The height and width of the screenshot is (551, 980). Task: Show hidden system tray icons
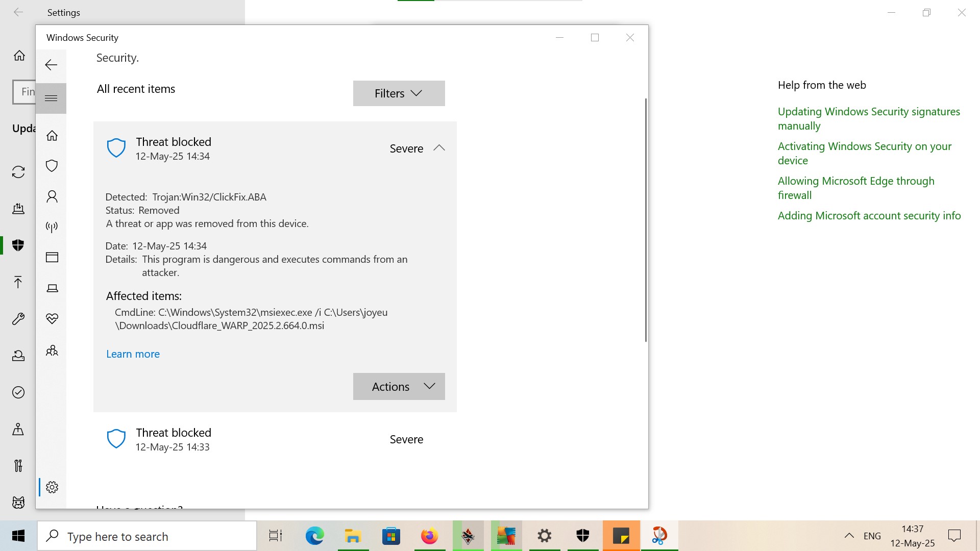coord(849,536)
